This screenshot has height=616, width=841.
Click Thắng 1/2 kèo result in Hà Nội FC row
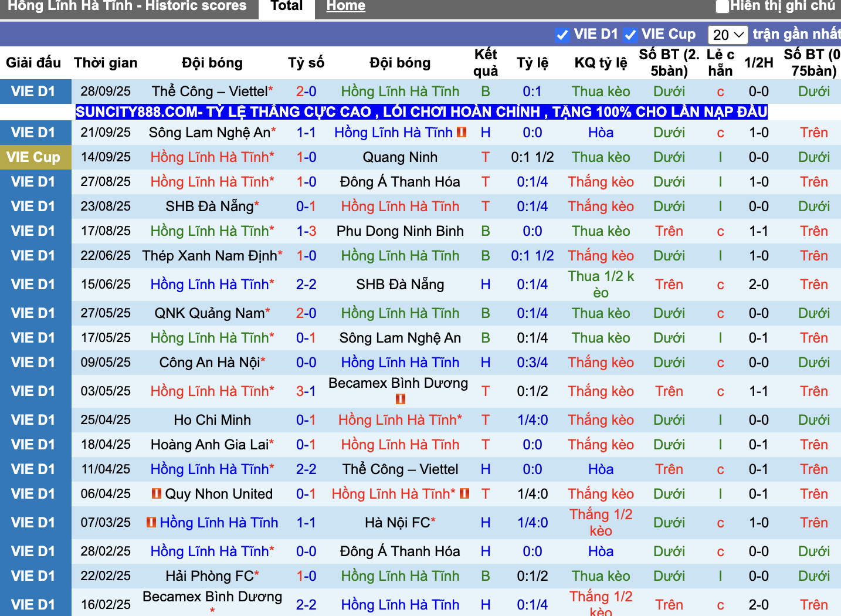(601, 523)
